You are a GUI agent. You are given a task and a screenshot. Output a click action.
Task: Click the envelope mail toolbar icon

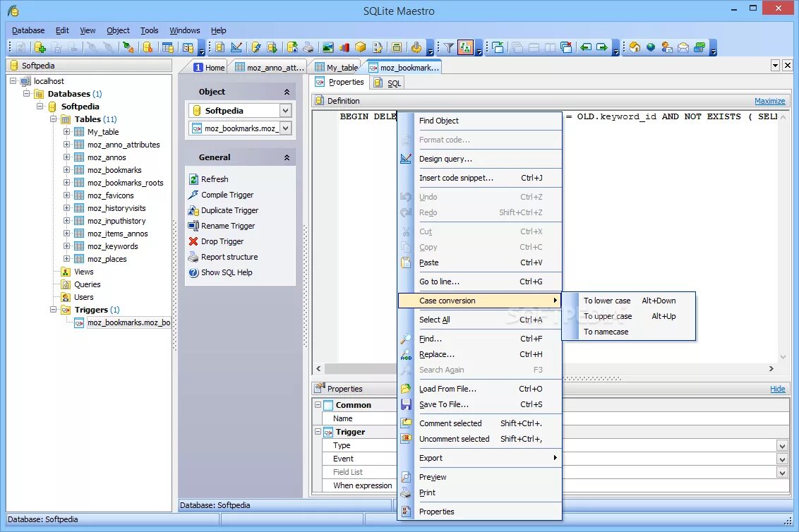pos(683,47)
